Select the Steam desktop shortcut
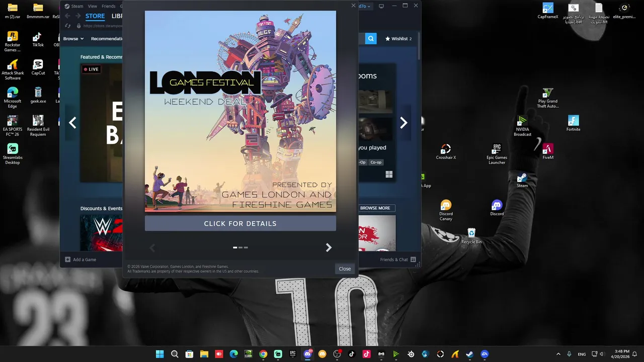The height and width of the screenshot is (362, 644). pos(522,180)
